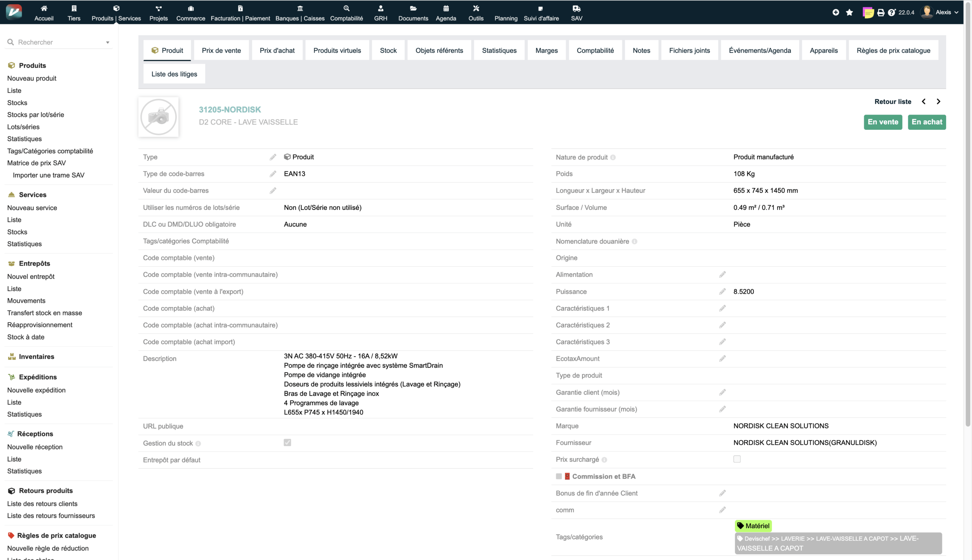The height and width of the screenshot is (560, 972).
Task: Toggle Commission et BFA section checkbox
Action: (x=559, y=476)
